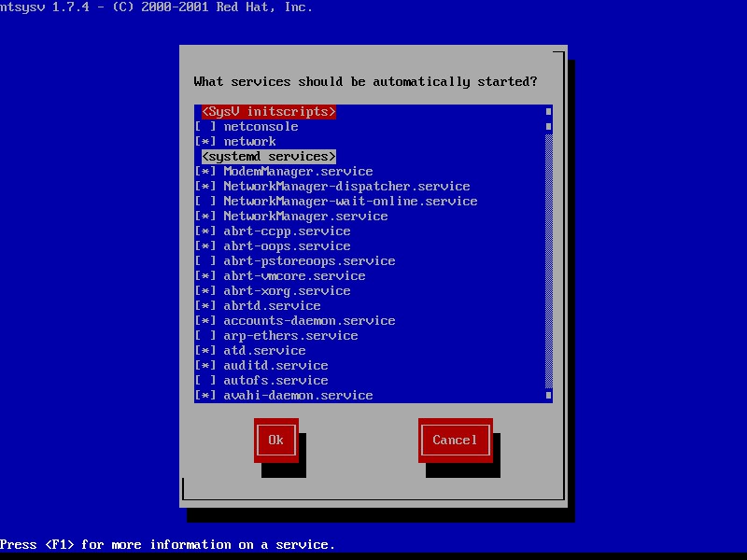The width and height of the screenshot is (747, 560).
Task: Toggle abrt-oops.service checkbox
Action: click(205, 245)
